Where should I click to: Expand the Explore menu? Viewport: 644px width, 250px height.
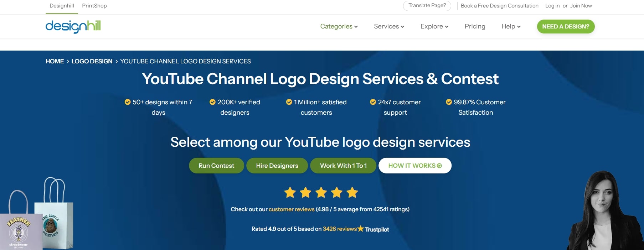[434, 26]
